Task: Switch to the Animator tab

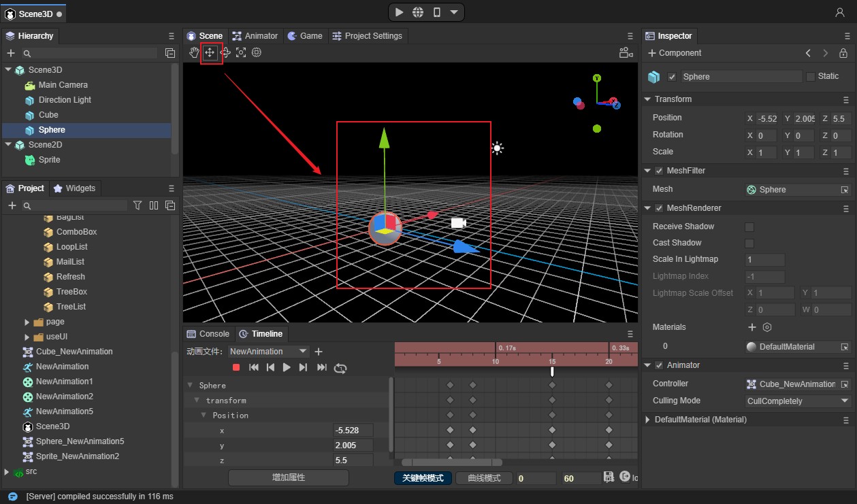Action: coord(255,36)
